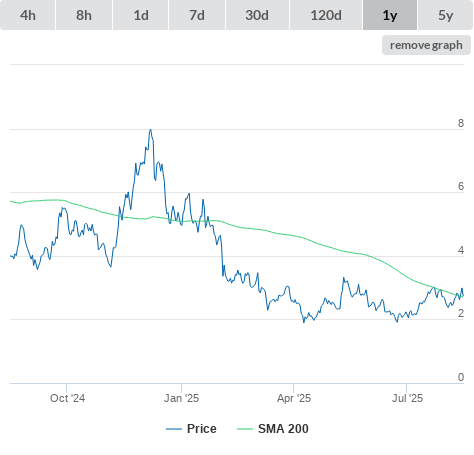
Task: Choose the 1d chart range
Action: pos(141,15)
